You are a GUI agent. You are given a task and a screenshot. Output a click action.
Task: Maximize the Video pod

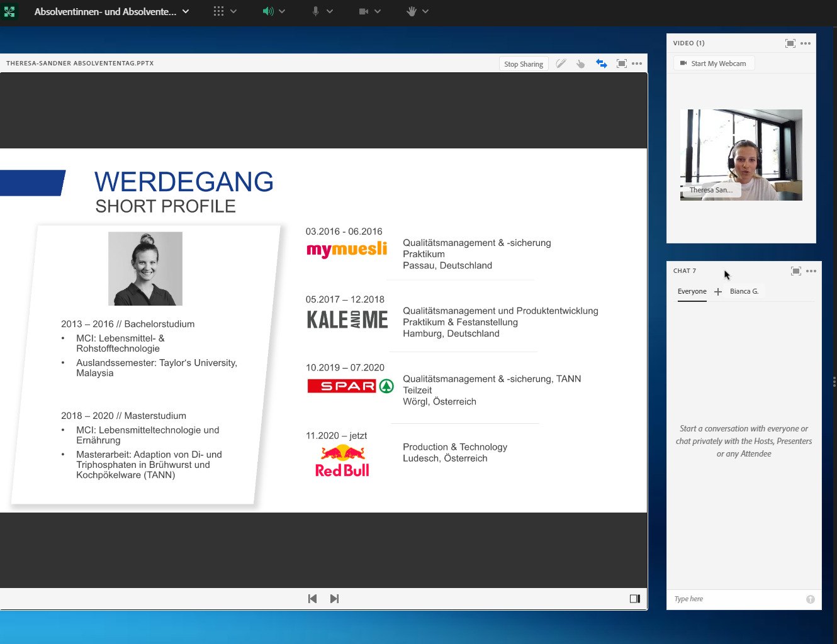[x=790, y=43]
